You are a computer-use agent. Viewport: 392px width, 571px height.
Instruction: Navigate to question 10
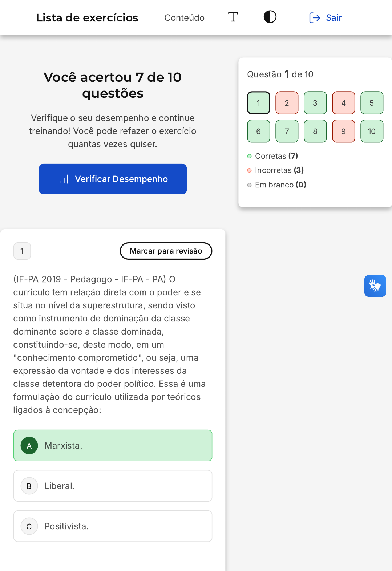click(372, 131)
